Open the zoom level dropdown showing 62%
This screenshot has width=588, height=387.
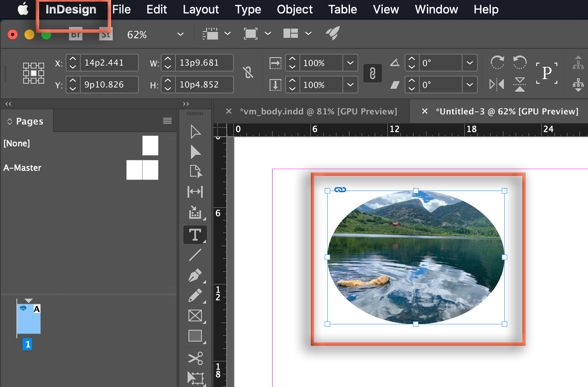pos(180,34)
